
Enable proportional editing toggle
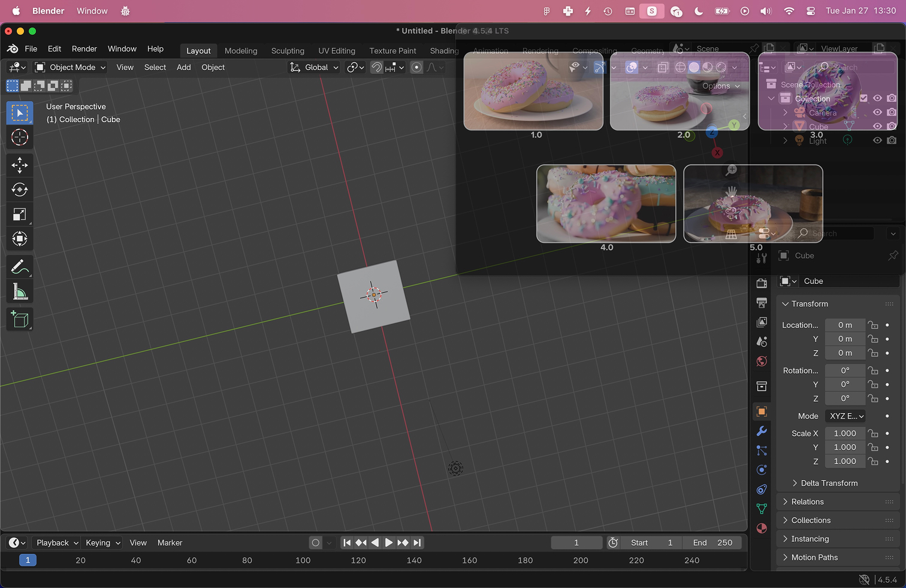416,68
